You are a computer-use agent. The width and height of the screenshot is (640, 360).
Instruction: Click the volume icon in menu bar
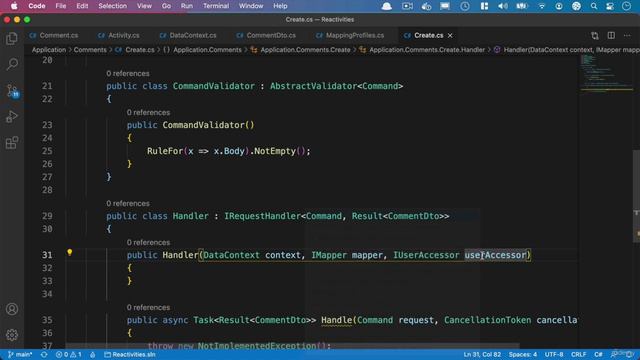[503, 6]
